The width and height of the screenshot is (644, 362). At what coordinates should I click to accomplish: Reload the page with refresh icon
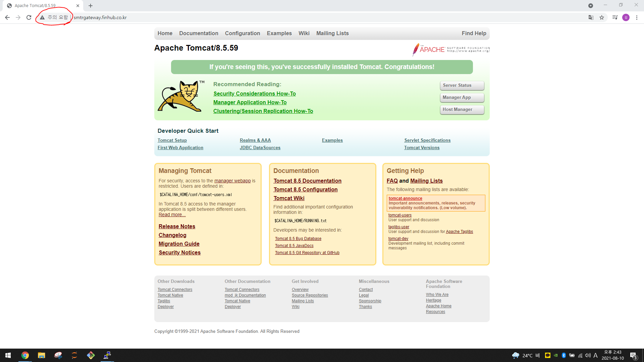tap(29, 17)
